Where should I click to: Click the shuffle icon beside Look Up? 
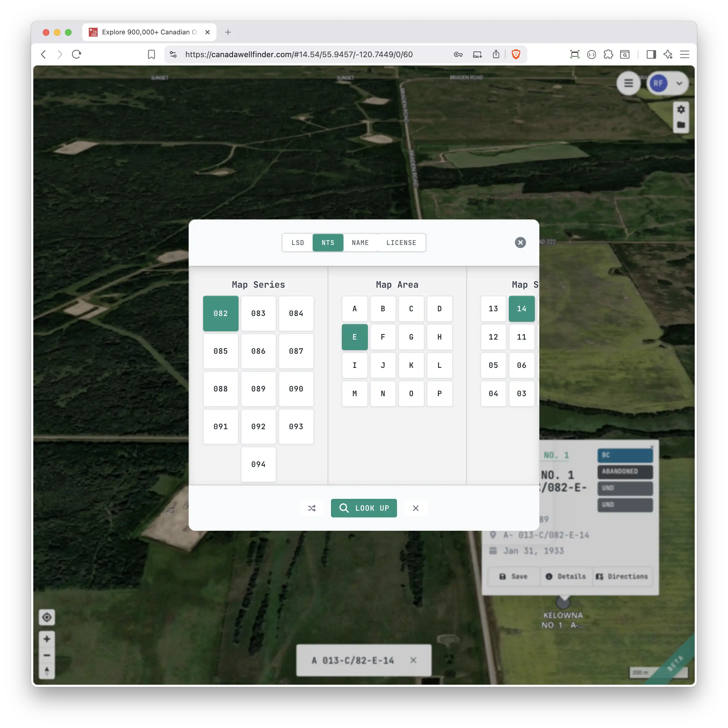pyautogui.click(x=311, y=508)
